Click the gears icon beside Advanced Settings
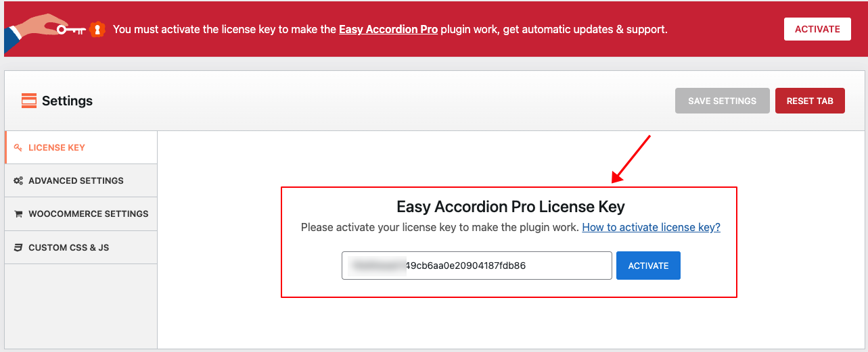This screenshot has height=352, width=868. click(x=18, y=180)
